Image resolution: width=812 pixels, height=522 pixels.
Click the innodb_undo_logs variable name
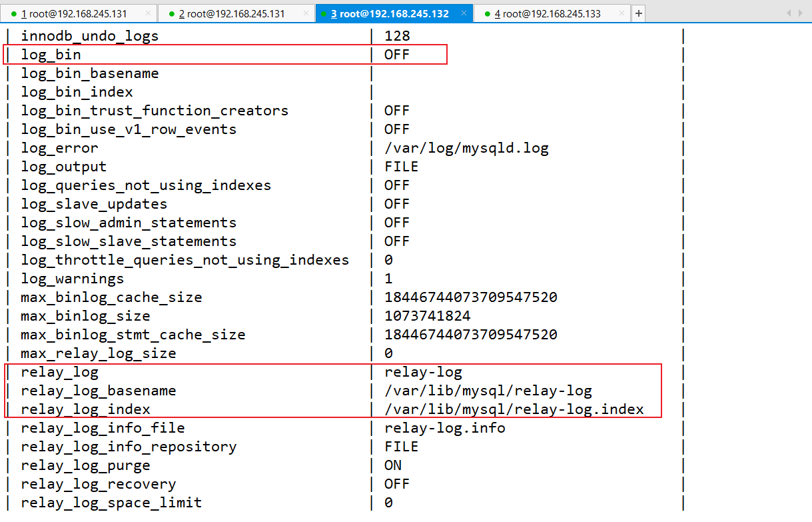[x=90, y=36]
